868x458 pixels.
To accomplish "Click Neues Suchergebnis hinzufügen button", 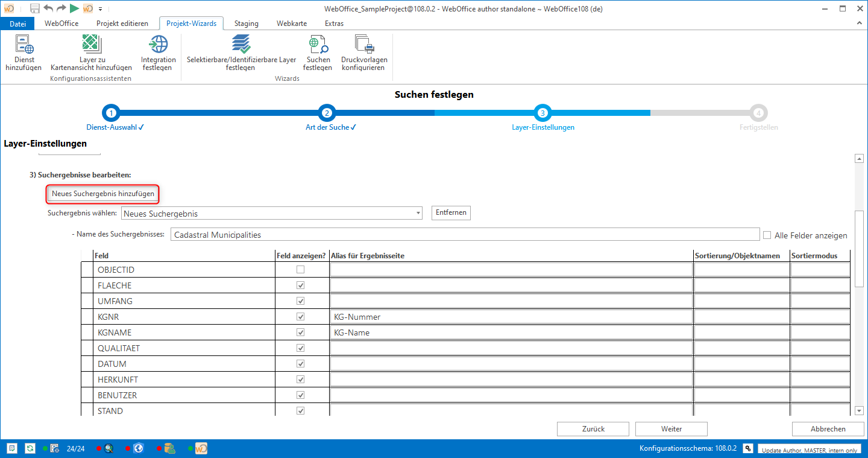I will [x=103, y=194].
